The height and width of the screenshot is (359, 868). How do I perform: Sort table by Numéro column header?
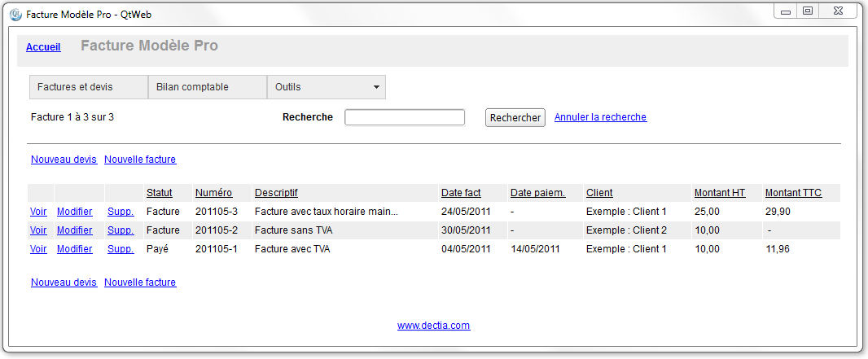(213, 193)
